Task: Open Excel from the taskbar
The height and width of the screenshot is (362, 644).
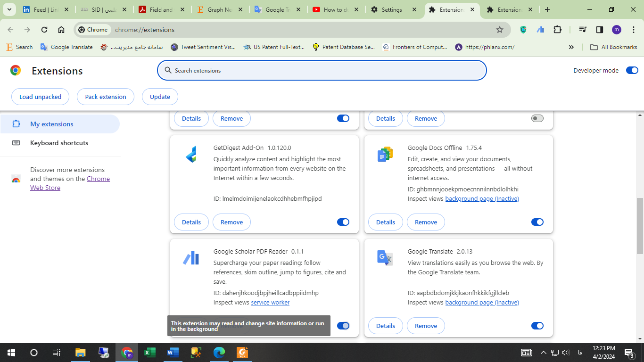Action: point(150,353)
